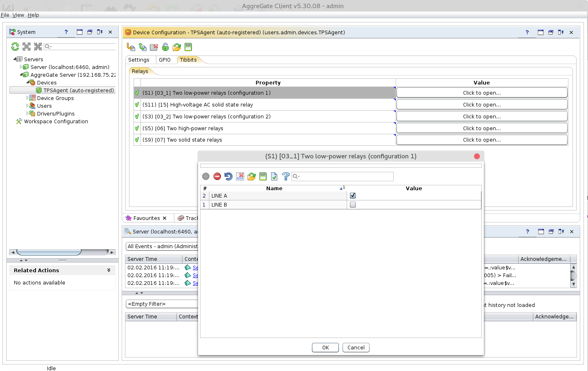Screen dimensions: 588x371
Task: Switch to the GPIO tab
Action: coord(165,60)
